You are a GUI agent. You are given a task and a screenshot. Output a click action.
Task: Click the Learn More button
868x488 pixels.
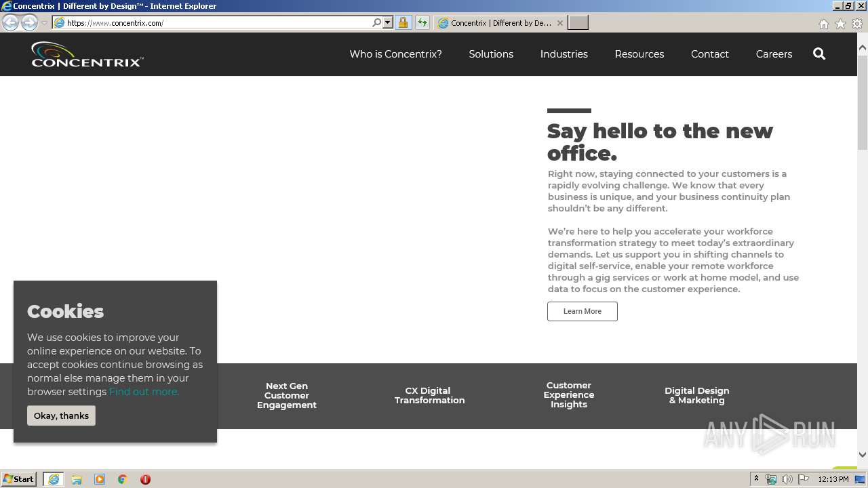(583, 311)
